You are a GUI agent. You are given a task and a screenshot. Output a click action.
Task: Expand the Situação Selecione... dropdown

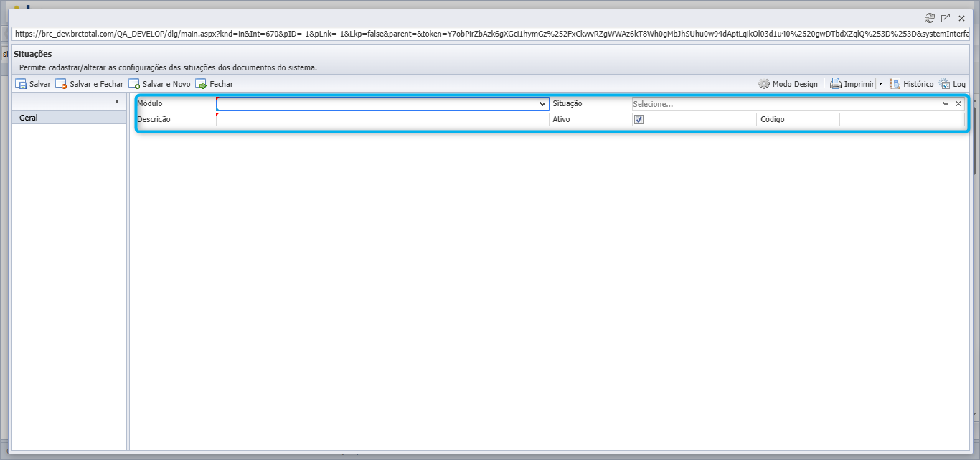[x=946, y=104]
